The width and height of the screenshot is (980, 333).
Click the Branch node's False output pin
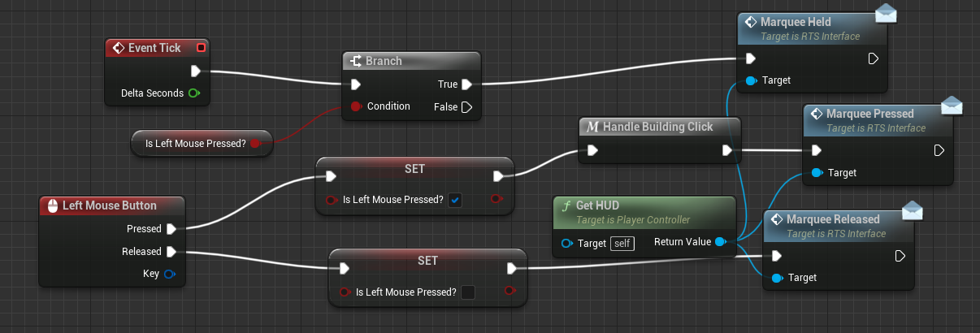pyautogui.click(x=466, y=107)
